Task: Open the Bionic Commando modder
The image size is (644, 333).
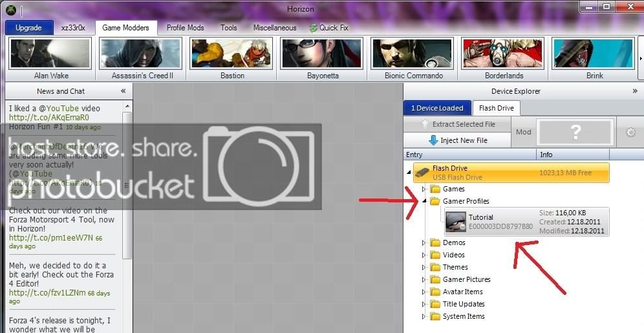Action: (x=413, y=54)
